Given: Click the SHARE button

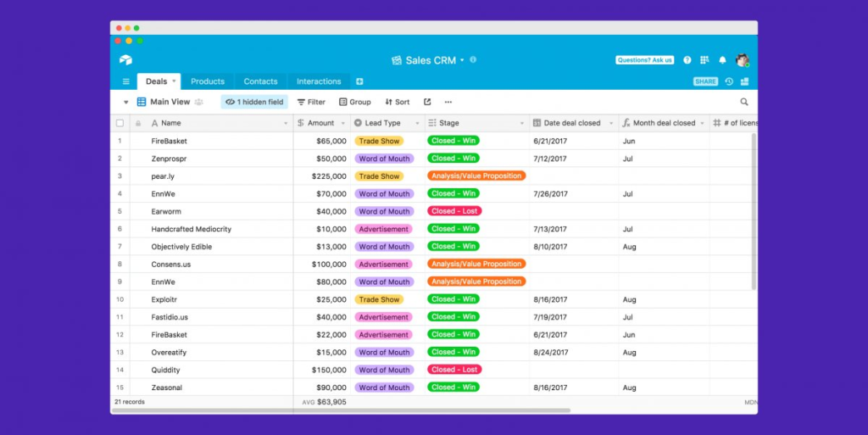Looking at the screenshot, I should pos(705,81).
